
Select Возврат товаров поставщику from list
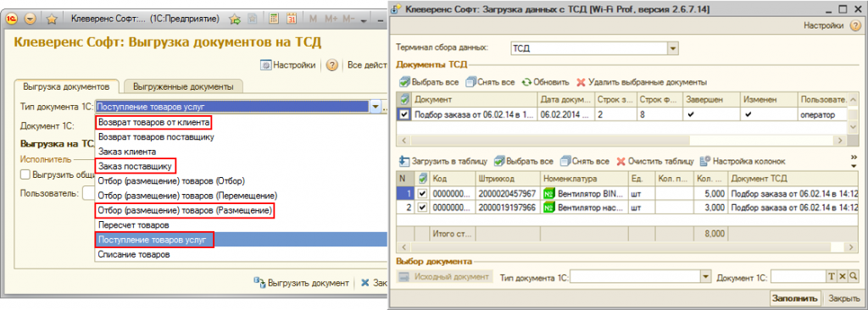[156, 136]
